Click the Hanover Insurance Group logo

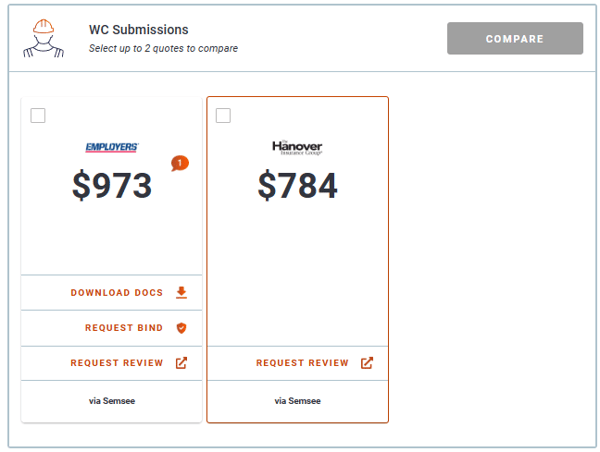point(297,147)
